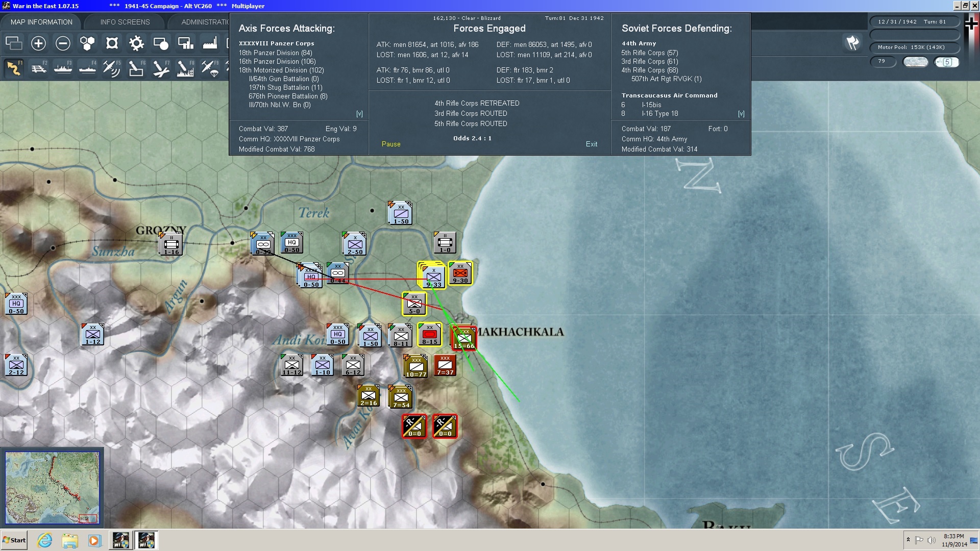This screenshot has width=980, height=551.
Task: Click the 5th Rifle Corps (57) entry
Action: pos(650,53)
